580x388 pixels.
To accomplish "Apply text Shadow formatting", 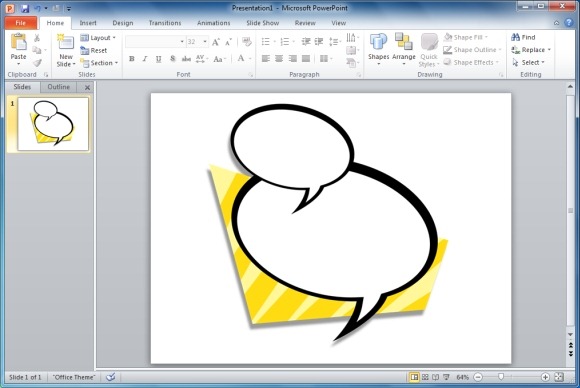I will 172,59.
